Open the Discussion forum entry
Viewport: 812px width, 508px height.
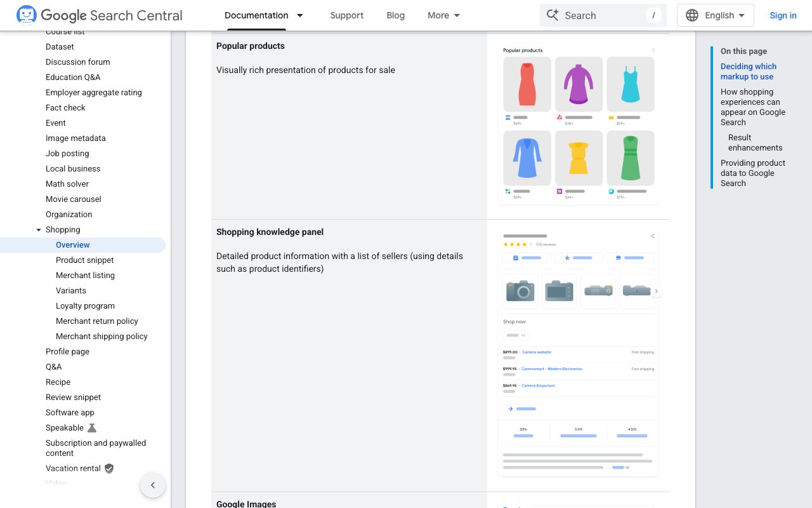coord(78,62)
